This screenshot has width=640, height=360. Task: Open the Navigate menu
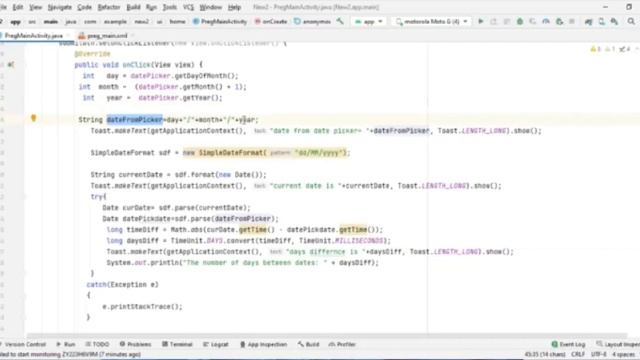tap(60, 7)
